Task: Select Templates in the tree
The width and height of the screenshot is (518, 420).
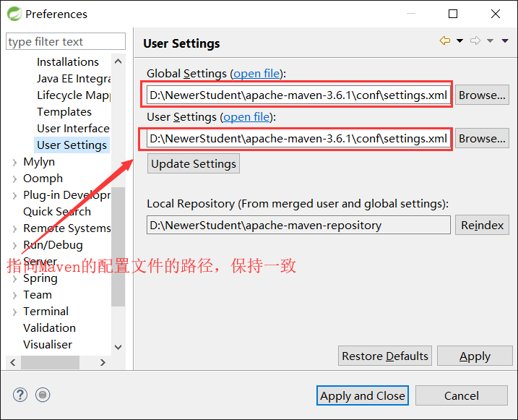Action: 64,112
